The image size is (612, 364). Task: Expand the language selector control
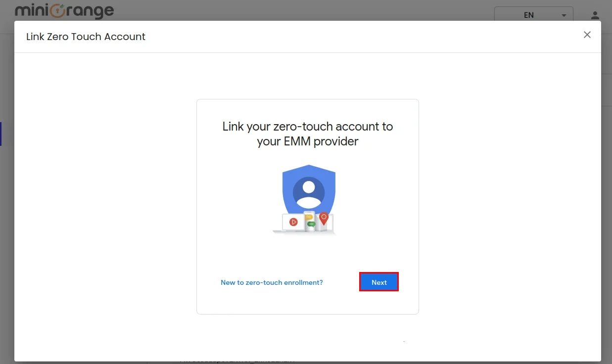tap(533, 15)
